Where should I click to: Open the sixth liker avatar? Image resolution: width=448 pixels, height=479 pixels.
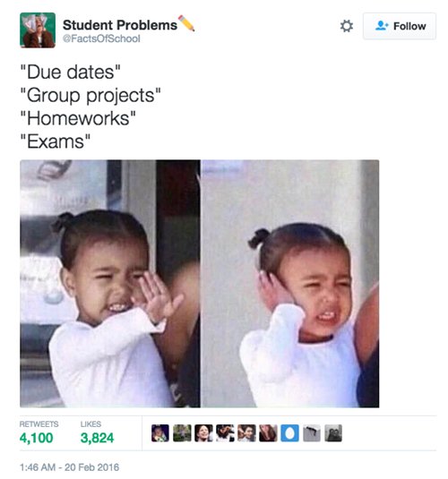(x=268, y=432)
